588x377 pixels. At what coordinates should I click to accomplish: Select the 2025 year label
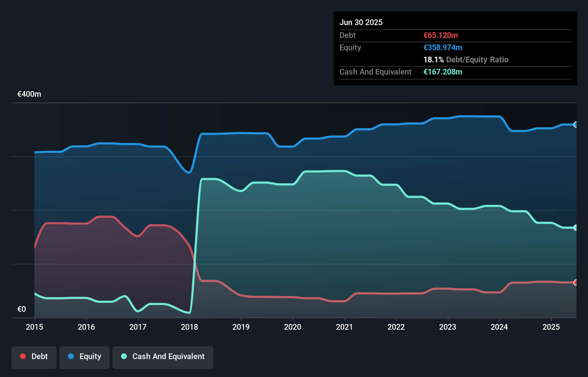pyautogui.click(x=551, y=327)
